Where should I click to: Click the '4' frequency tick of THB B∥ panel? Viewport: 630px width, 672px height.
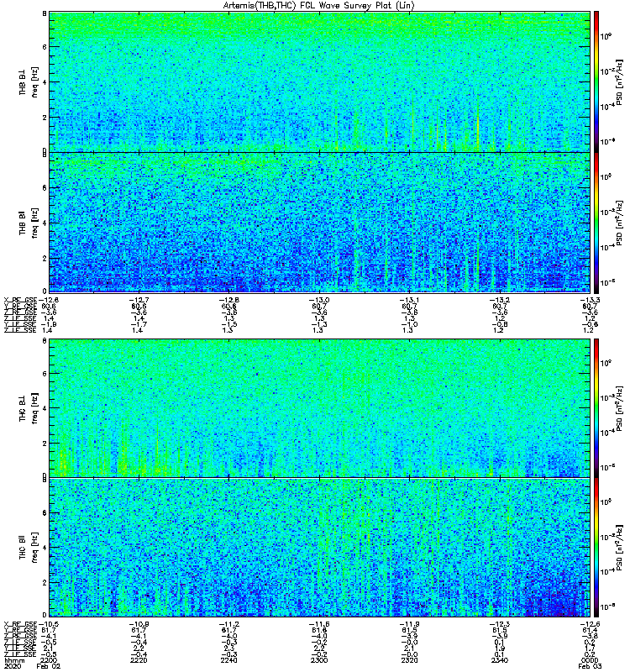tap(45, 223)
